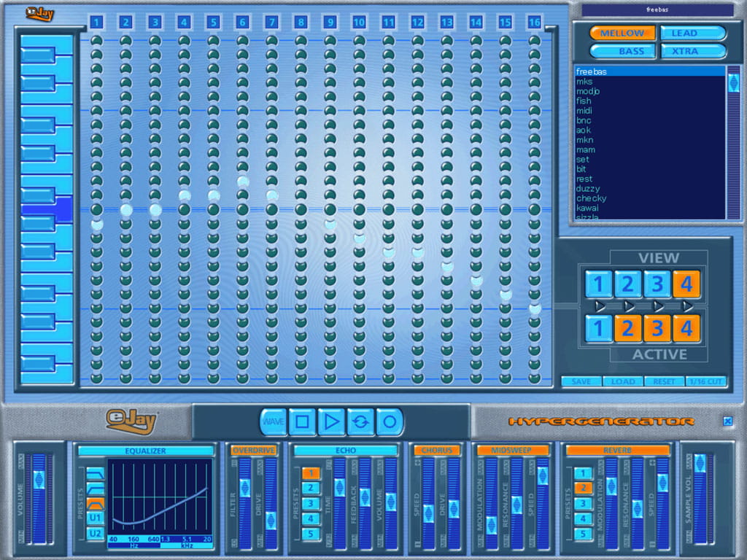The width and height of the screenshot is (747, 560).
Task: Select the 'fish' sound from list
Action: pyautogui.click(x=584, y=101)
